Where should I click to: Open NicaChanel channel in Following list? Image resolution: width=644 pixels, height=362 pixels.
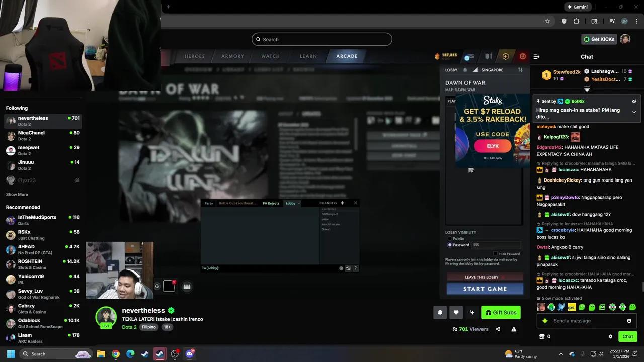click(x=43, y=136)
